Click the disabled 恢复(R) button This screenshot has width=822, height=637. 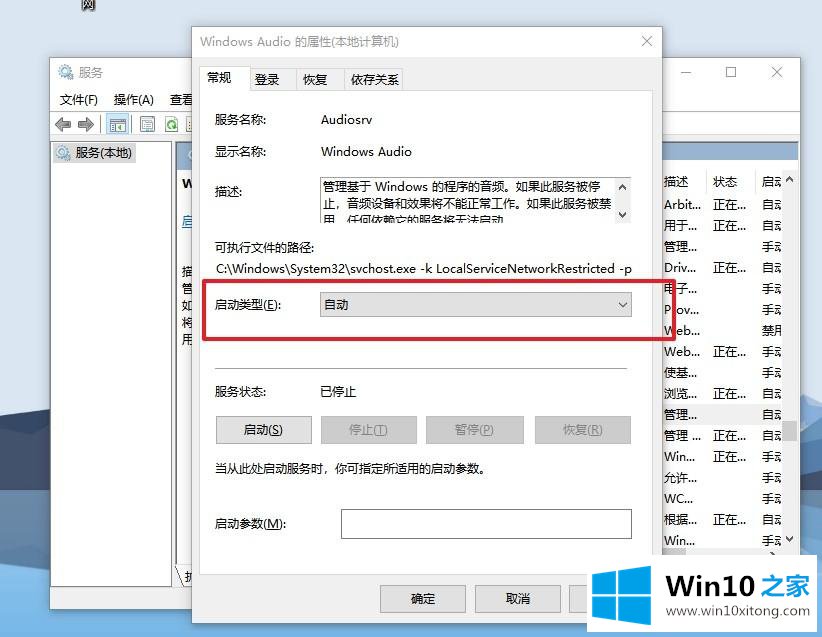582,430
